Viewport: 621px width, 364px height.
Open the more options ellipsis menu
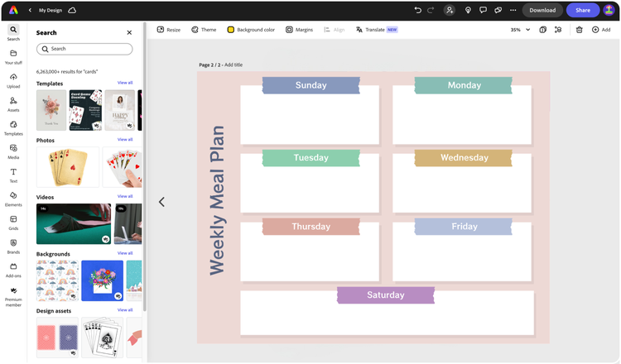coord(513,10)
